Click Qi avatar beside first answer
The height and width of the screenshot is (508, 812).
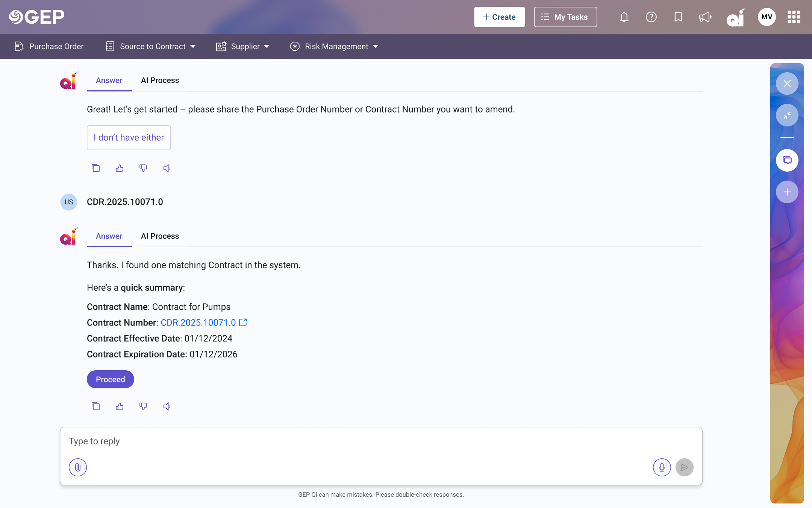pyautogui.click(x=69, y=81)
